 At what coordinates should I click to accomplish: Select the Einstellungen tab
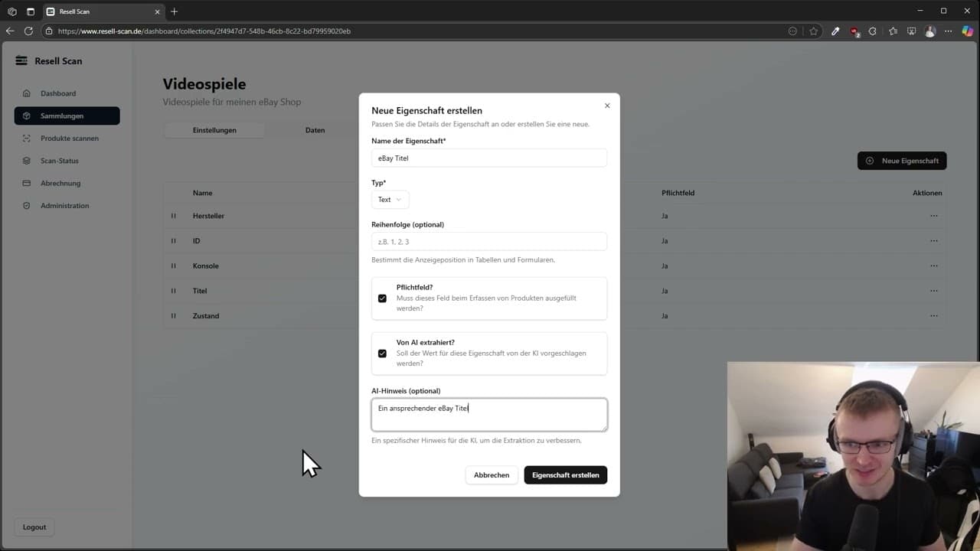click(214, 130)
